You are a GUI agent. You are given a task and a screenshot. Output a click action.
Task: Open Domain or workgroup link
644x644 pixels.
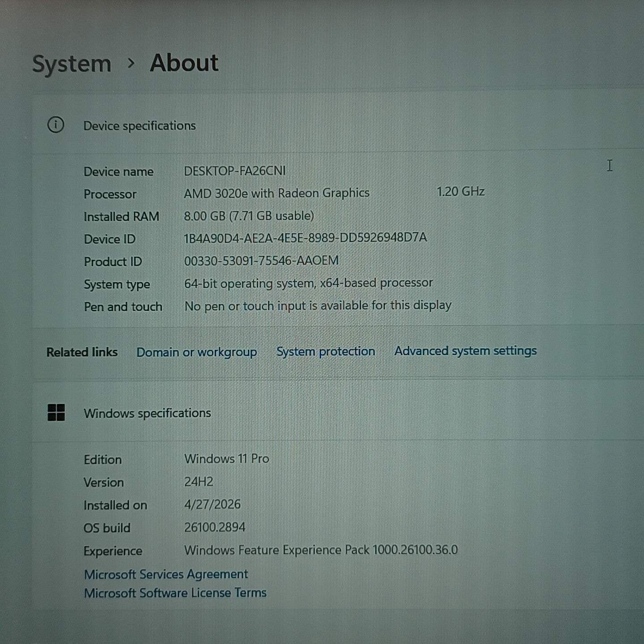pos(197,352)
